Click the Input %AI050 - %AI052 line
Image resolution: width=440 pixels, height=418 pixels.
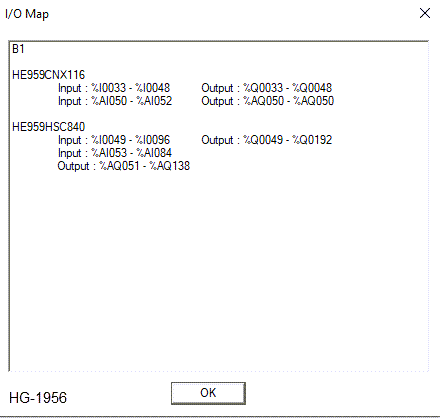(x=115, y=101)
